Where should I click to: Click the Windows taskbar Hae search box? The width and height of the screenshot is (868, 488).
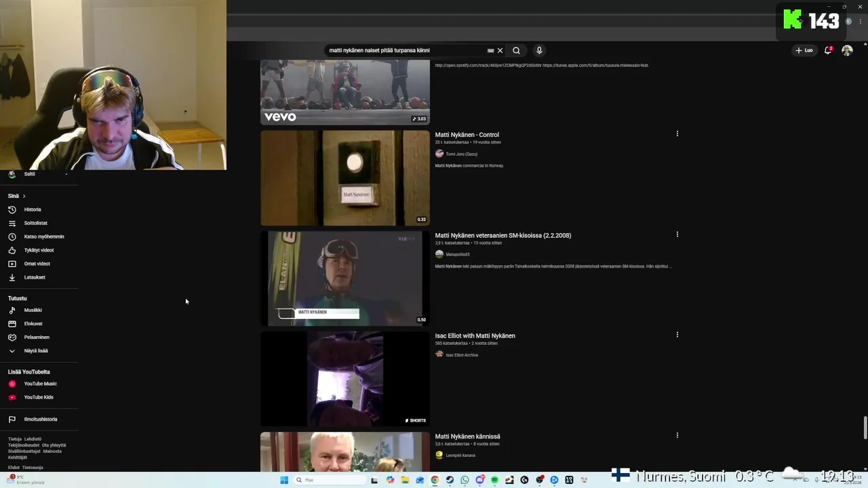(x=330, y=480)
